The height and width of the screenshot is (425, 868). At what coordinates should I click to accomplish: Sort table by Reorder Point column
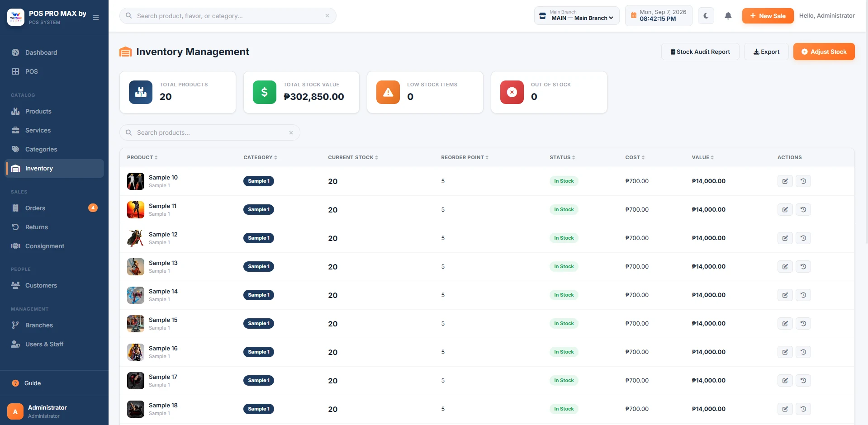point(465,157)
